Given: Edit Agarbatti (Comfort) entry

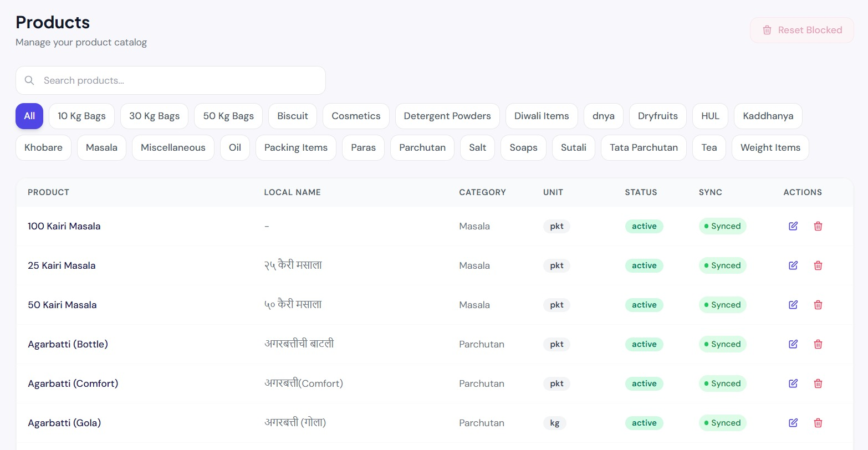Looking at the screenshot, I should (x=793, y=383).
